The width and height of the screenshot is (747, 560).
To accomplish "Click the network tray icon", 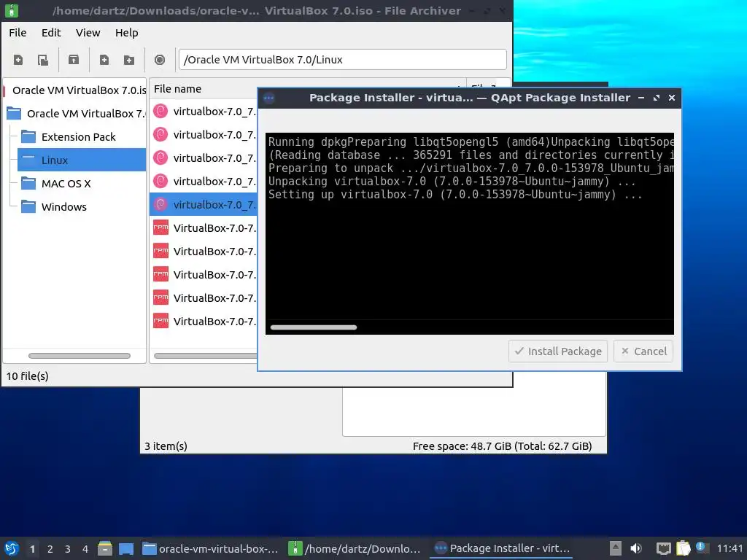I will (x=664, y=548).
